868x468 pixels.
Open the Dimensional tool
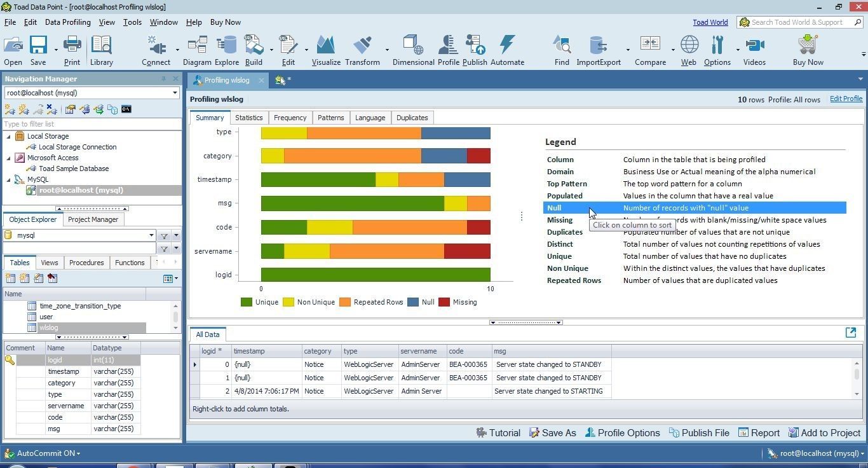413,50
